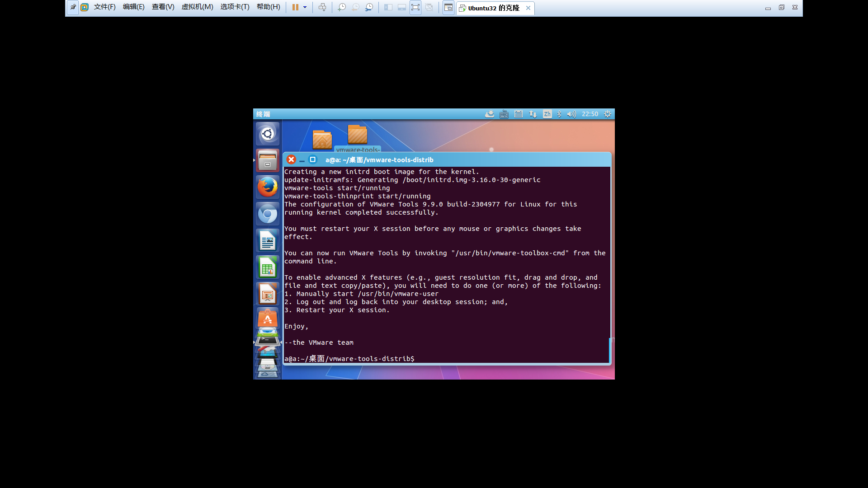The image size is (868, 488).
Task: Open the calendar indicator in panel
Action: point(519,114)
